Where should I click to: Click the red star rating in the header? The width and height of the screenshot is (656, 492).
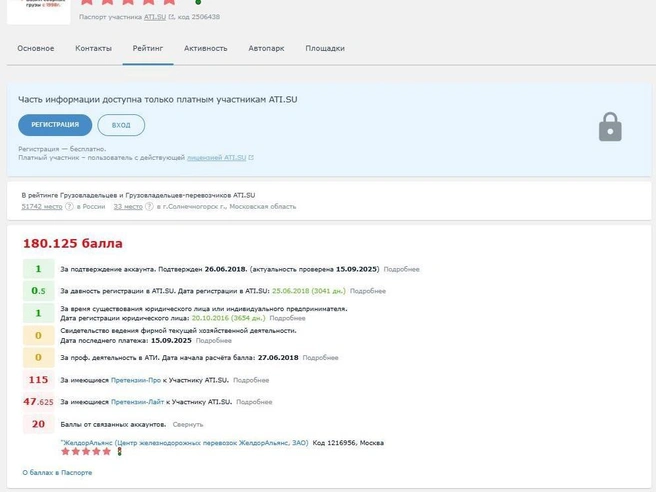128,2
